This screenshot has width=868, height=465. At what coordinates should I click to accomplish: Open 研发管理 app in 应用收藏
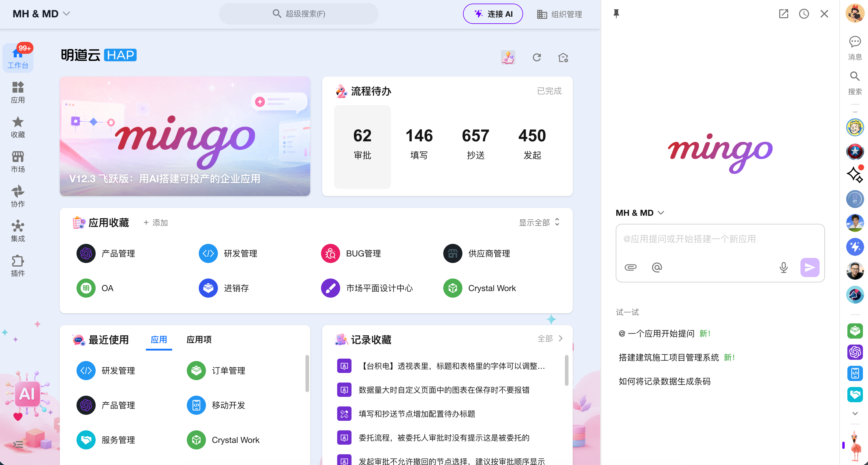pyautogui.click(x=228, y=253)
